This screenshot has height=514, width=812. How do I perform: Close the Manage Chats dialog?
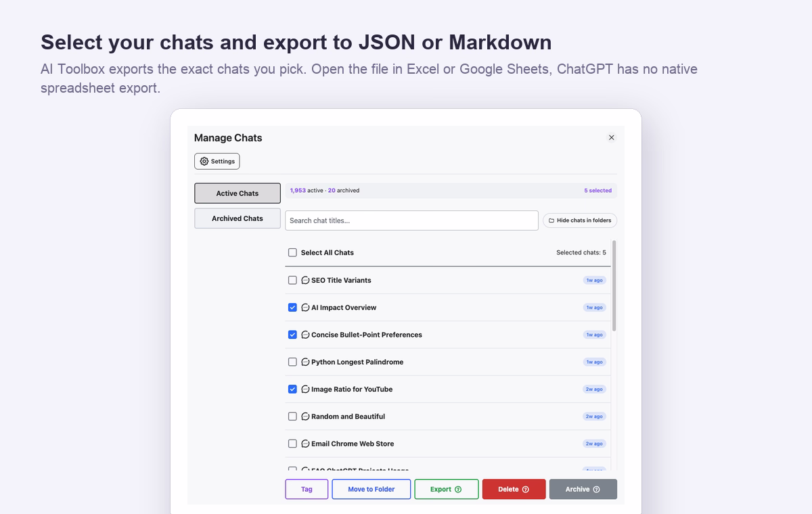[x=612, y=137]
